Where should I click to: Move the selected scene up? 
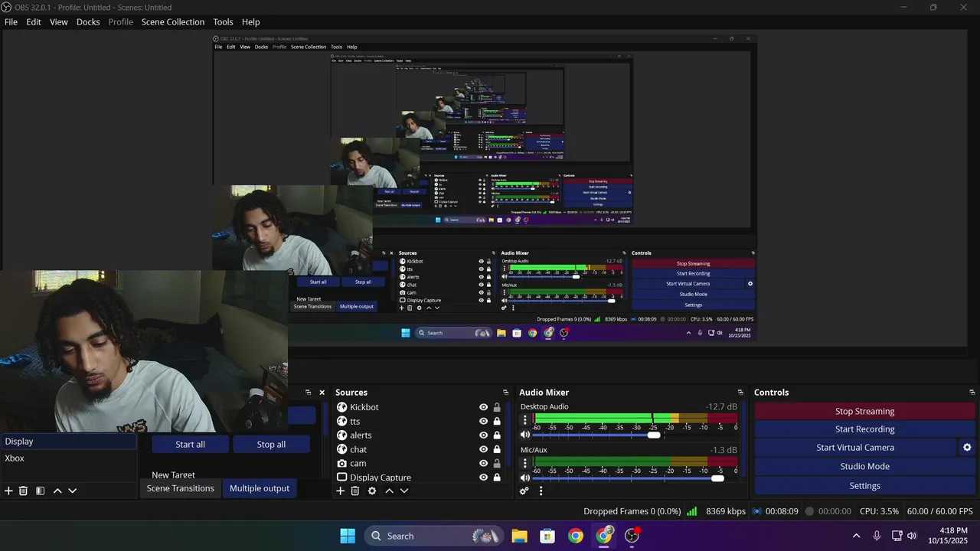(x=57, y=491)
